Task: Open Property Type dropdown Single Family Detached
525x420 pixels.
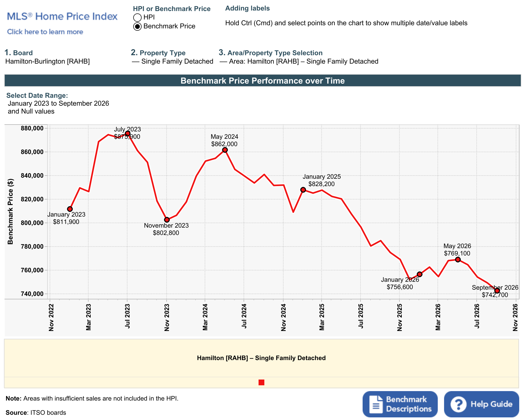Action: (172, 62)
